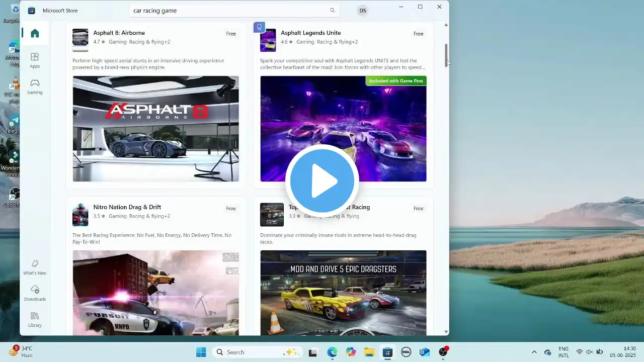
Task: Open the Library page in the sidebar
Action: [x=35, y=319]
